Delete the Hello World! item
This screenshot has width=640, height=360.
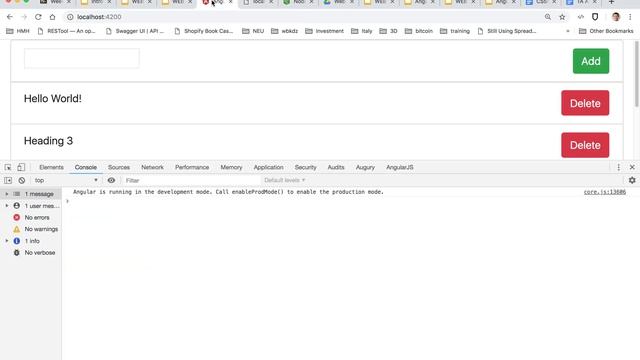(585, 103)
